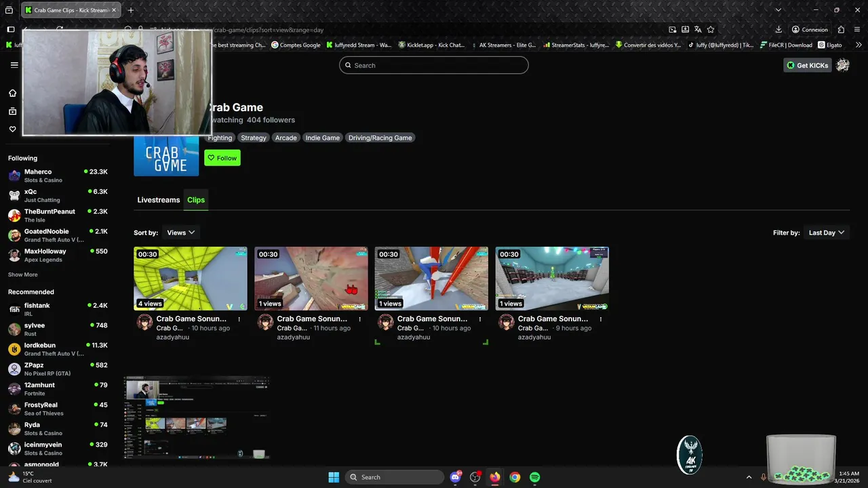The height and width of the screenshot is (488, 868).
Task: Open the Following heart icon in sidebar
Action: coord(12,129)
